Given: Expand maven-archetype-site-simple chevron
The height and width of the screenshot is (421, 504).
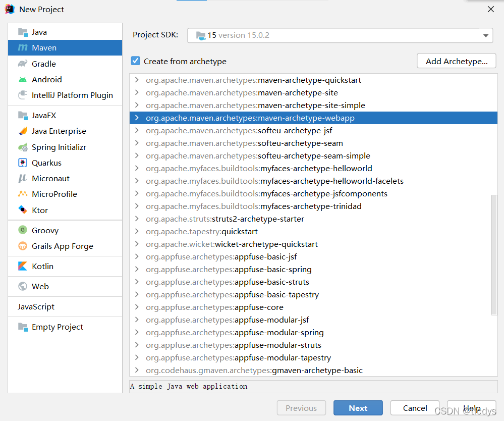Looking at the screenshot, I should 137,105.
